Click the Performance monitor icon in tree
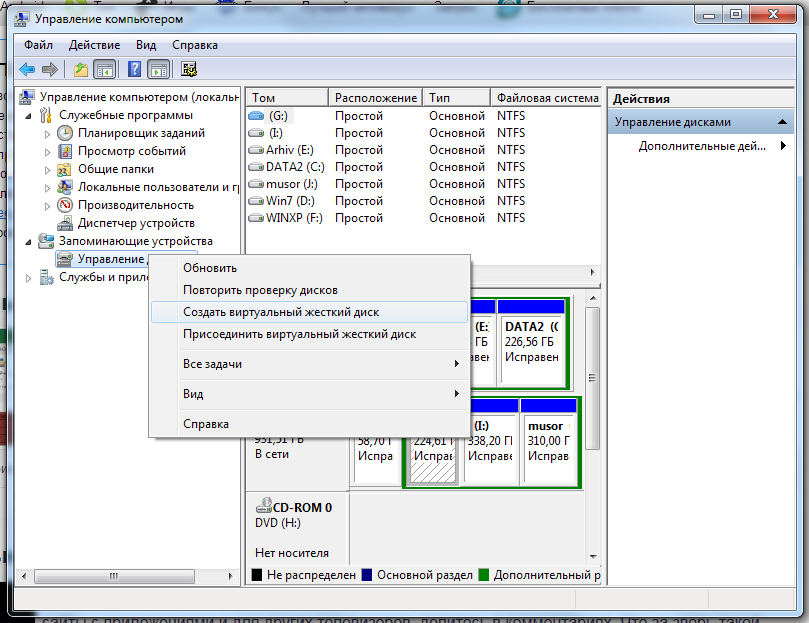The image size is (809, 623). [x=65, y=205]
